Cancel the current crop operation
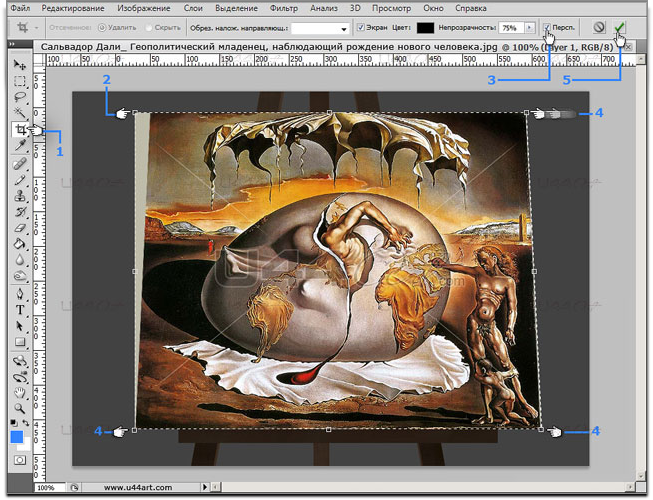The image size is (653, 500). click(599, 27)
